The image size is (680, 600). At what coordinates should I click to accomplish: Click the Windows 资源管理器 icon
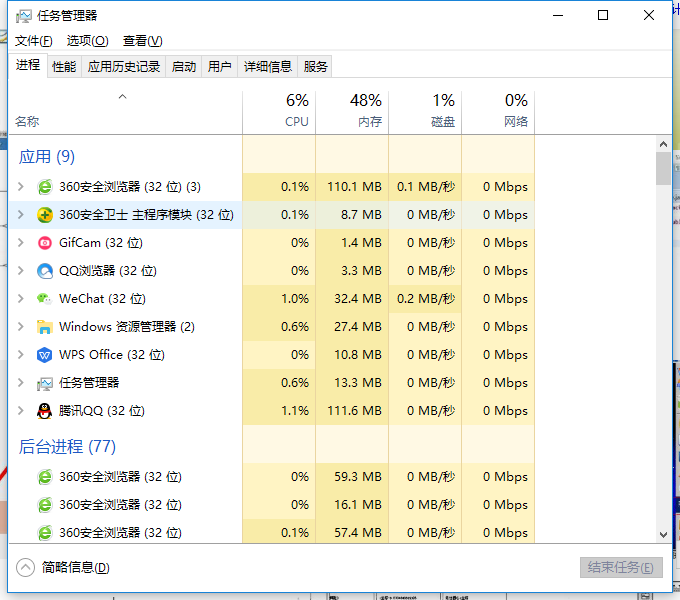(x=45, y=327)
